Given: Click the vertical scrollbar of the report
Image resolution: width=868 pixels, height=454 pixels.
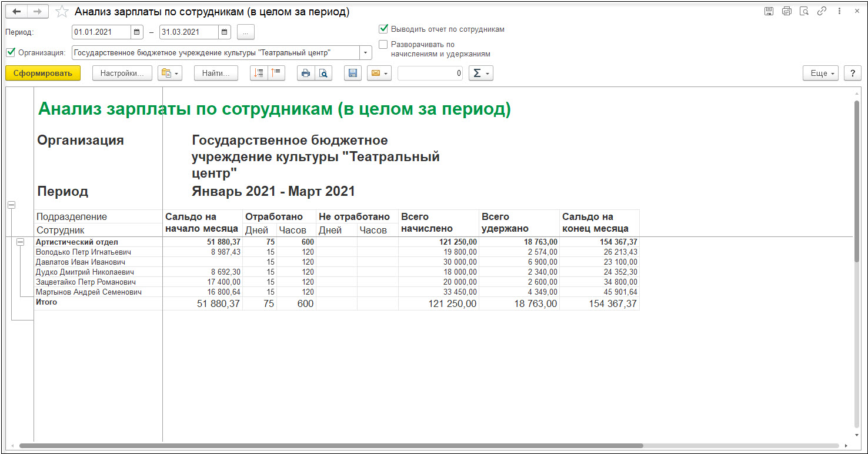Looking at the screenshot, I should click(x=857, y=182).
